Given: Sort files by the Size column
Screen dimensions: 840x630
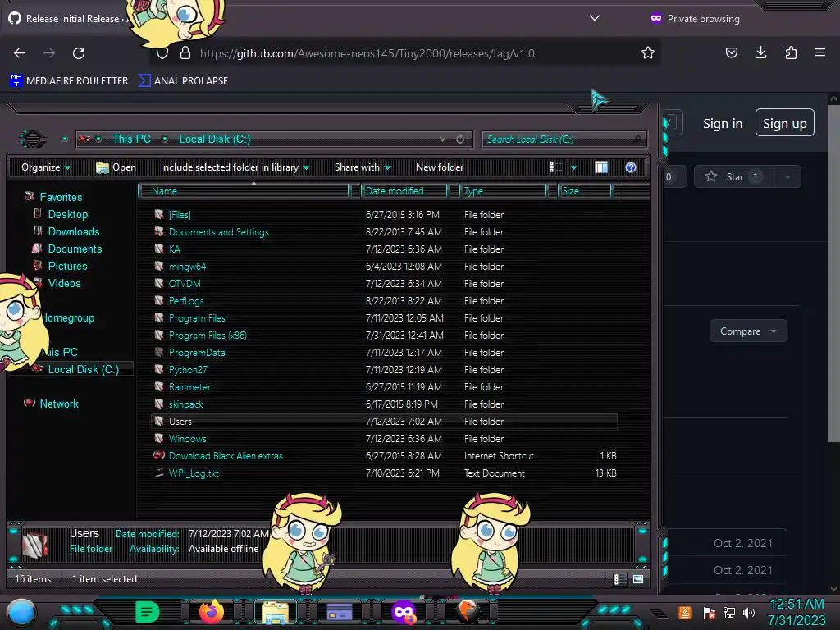Looking at the screenshot, I should coord(584,191).
